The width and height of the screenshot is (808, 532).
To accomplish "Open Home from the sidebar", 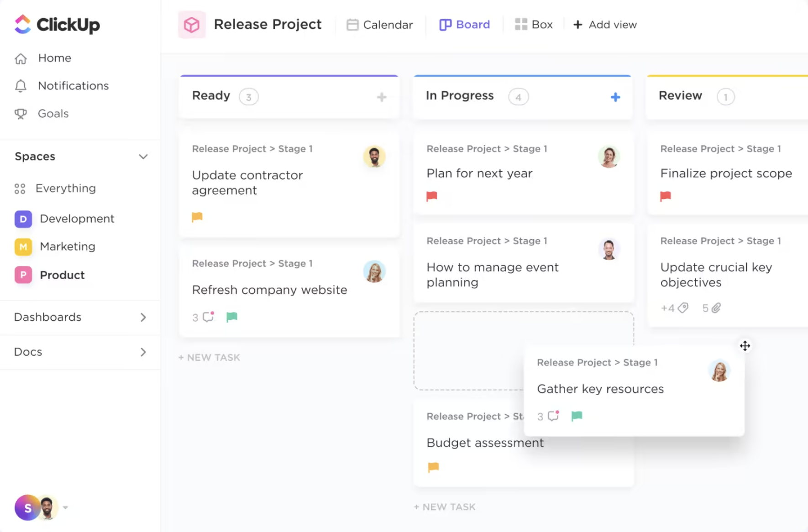I will click(x=54, y=58).
